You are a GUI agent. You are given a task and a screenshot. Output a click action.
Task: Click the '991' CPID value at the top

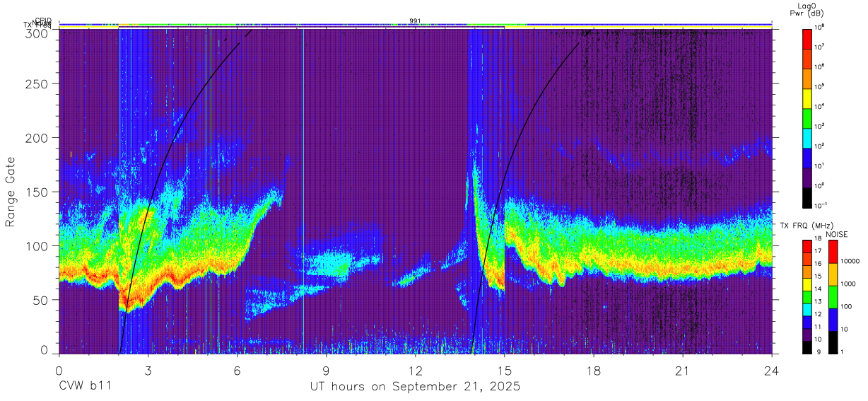coord(415,21)
